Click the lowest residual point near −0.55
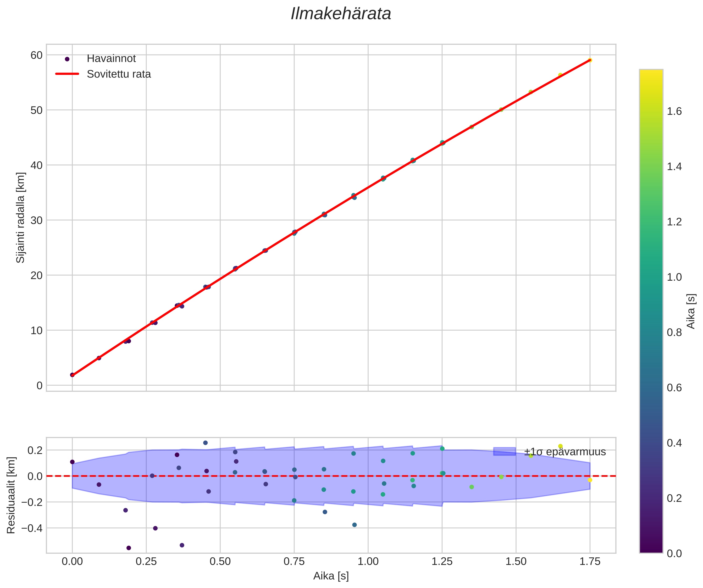703x588 pixels. 129,548
